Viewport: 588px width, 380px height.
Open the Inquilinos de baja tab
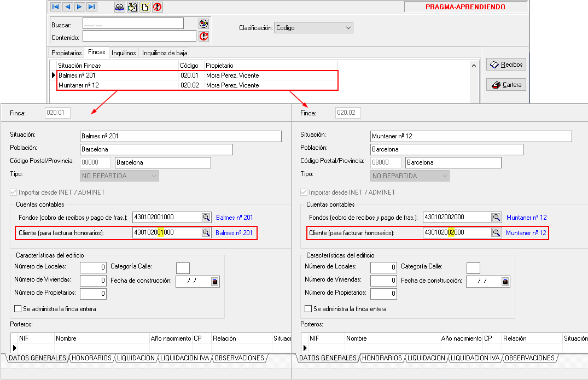coord(165,53)
